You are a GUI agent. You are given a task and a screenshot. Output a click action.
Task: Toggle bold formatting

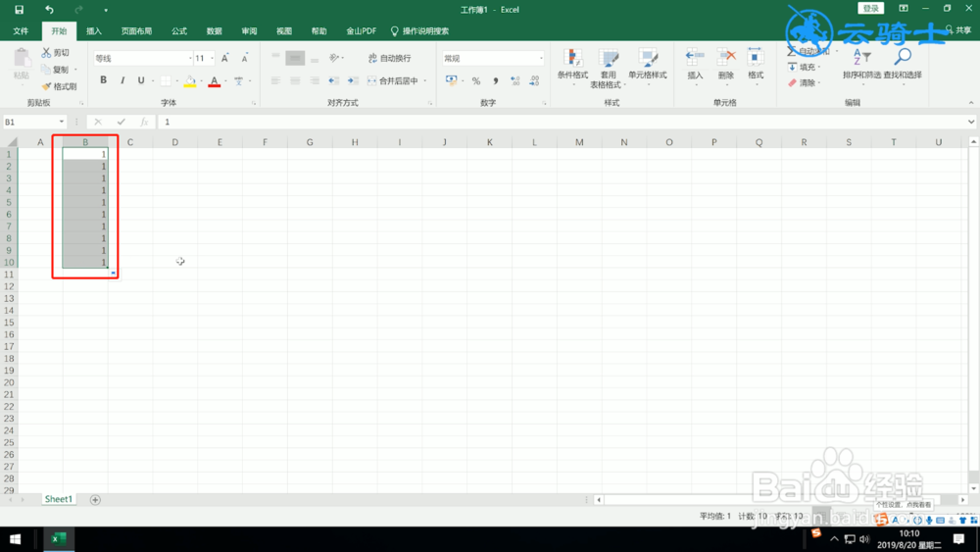(103, 80)
